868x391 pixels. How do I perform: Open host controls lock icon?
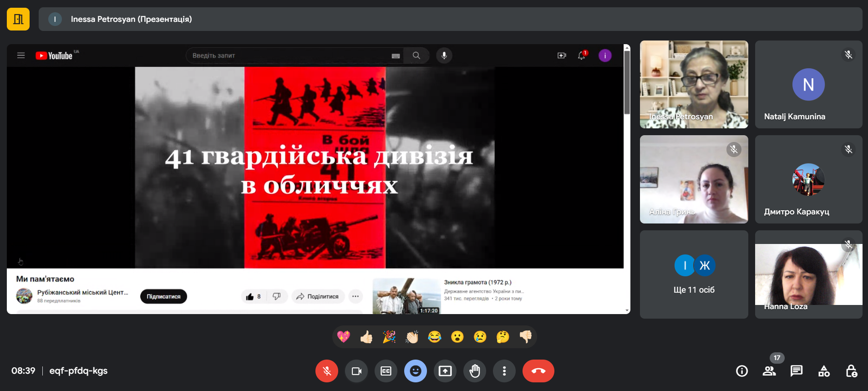pyautogui.click(x=851, y=371)
